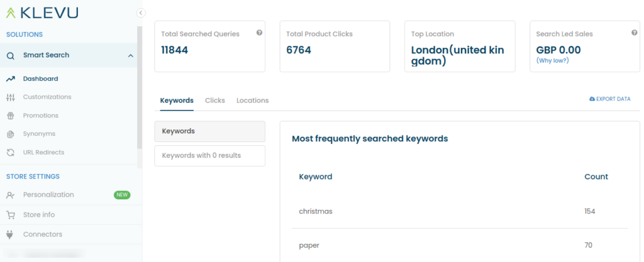This screenshot has height=262, width=644.
Task: Open Personalization settings
Action: tap(48, 195)
